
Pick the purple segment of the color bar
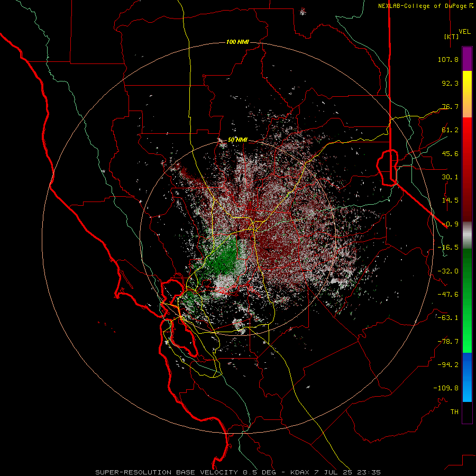(x=467, y=59)
